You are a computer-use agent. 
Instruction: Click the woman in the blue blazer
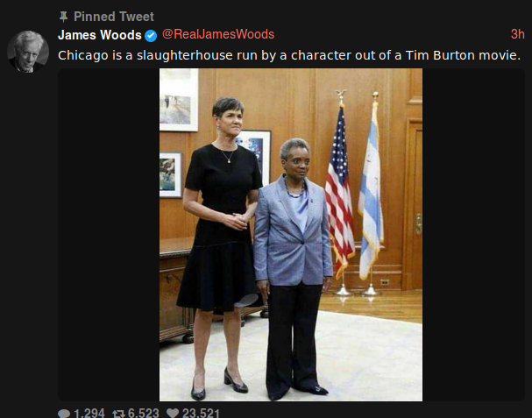click(294, 269)
